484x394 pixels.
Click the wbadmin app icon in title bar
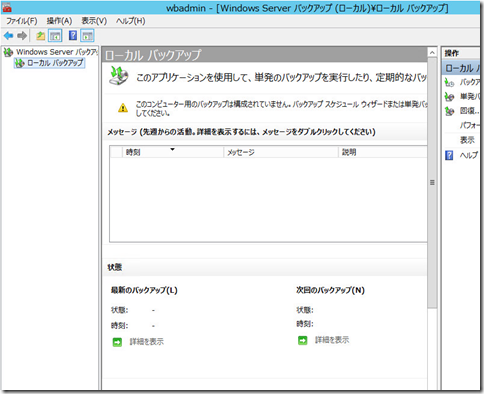pos(7,8)
